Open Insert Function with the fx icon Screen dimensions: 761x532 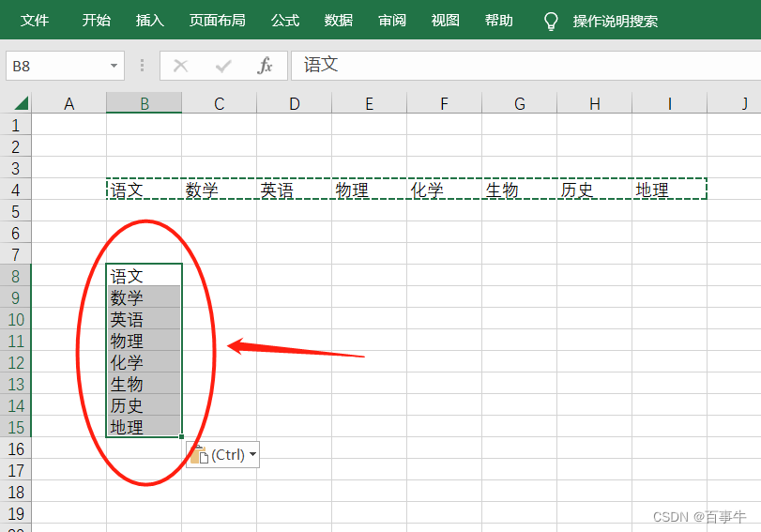(x=265, y=66)
